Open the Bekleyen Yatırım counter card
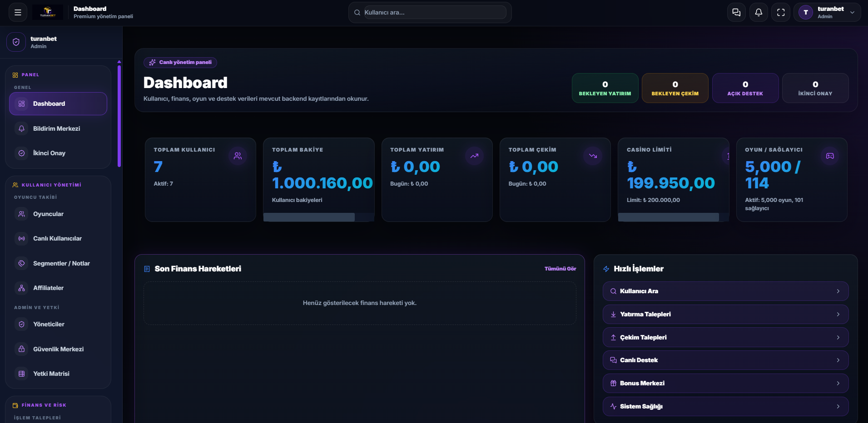Viewport: 868px width, 423px height. pyautogui.click(x=605, y=88)
